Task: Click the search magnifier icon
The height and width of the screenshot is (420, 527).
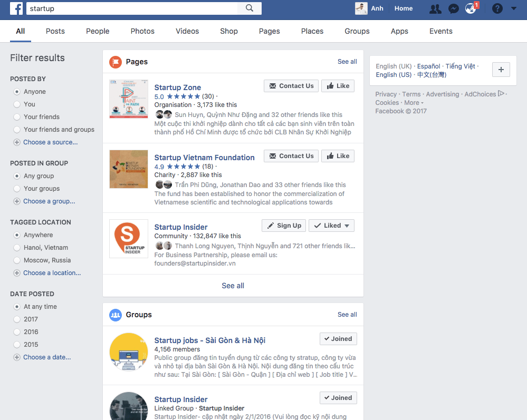Action: tap(250, 8)
